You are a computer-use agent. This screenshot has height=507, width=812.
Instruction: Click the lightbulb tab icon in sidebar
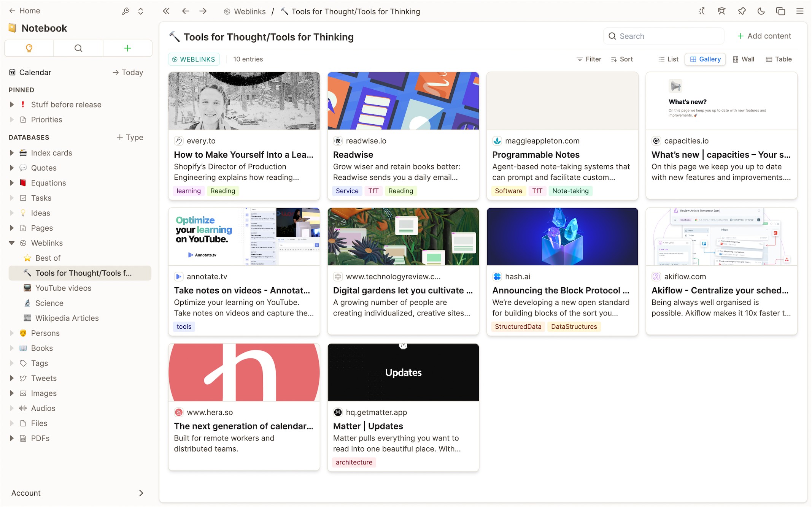(29, 48)
